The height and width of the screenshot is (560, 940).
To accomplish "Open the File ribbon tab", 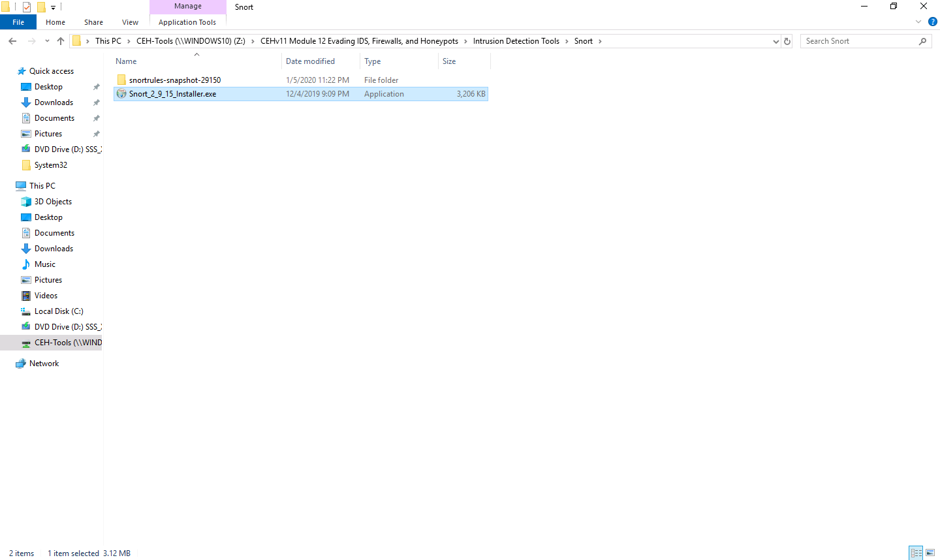I will tap(18, 22).
